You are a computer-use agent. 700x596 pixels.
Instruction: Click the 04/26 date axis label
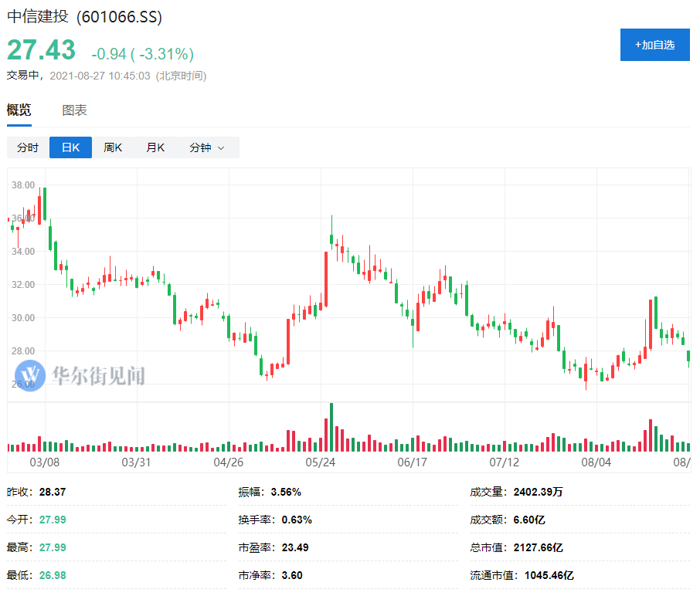[x=229, y=462]
